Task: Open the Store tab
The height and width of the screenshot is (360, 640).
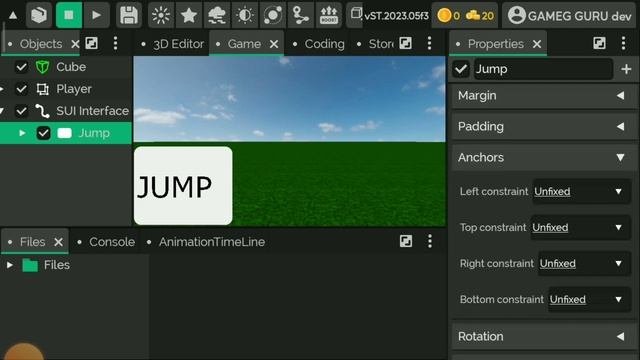Action: coord(381,44)
